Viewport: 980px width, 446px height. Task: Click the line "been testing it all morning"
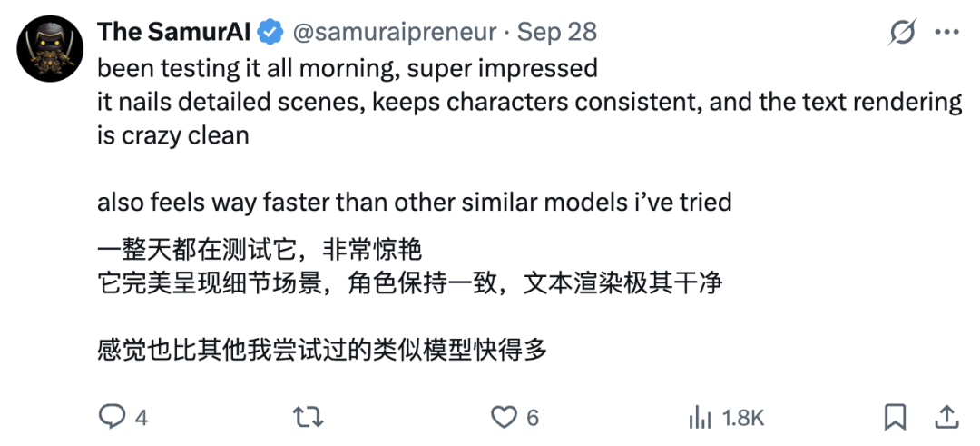coord(347,68)
